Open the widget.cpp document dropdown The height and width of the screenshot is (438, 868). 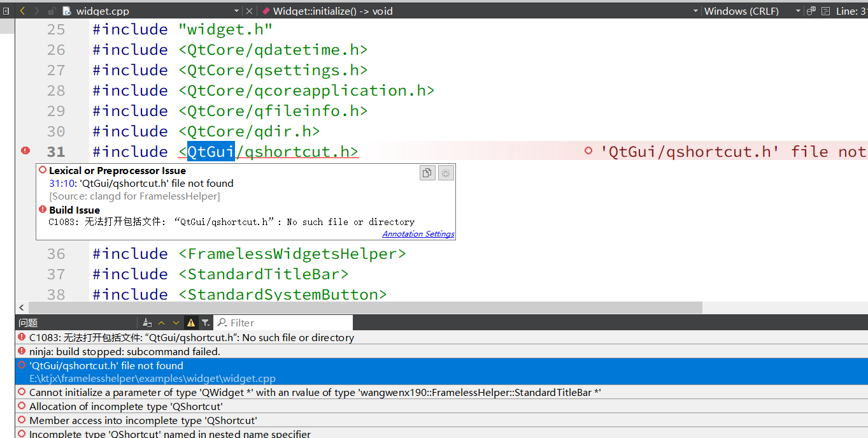click(236, 11)
